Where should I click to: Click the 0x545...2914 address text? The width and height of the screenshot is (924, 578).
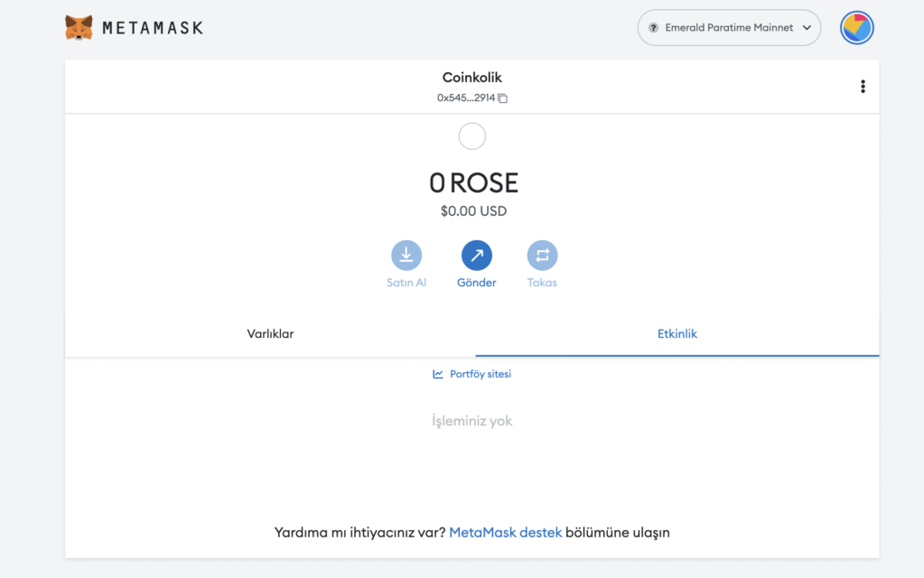click(x=465, y=98)
